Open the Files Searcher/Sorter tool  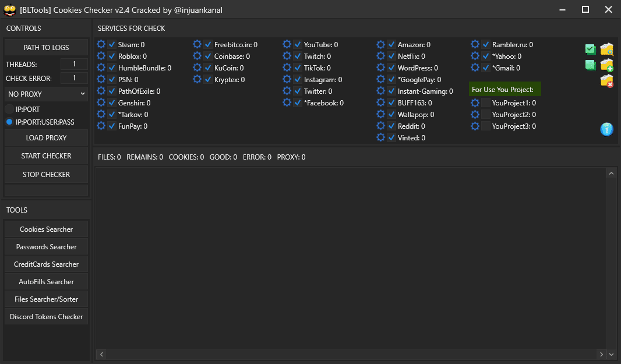point(47,299)
